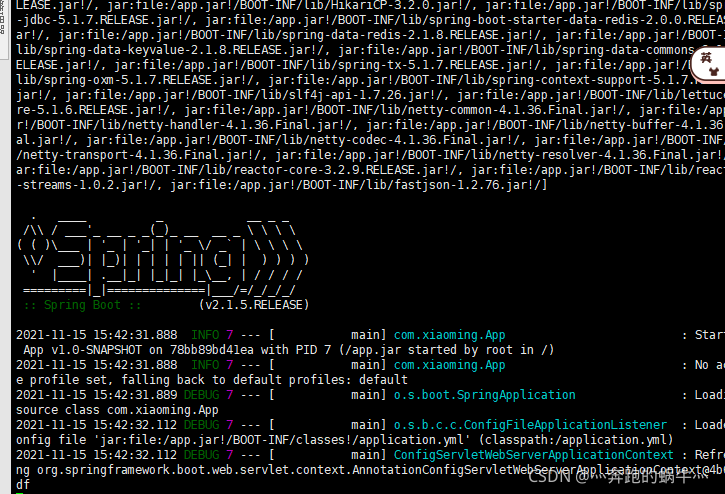The width and height of the screenshot is (725, 494).
Task: Click 'with PID 7' in startup message
Action: (296, 350)
